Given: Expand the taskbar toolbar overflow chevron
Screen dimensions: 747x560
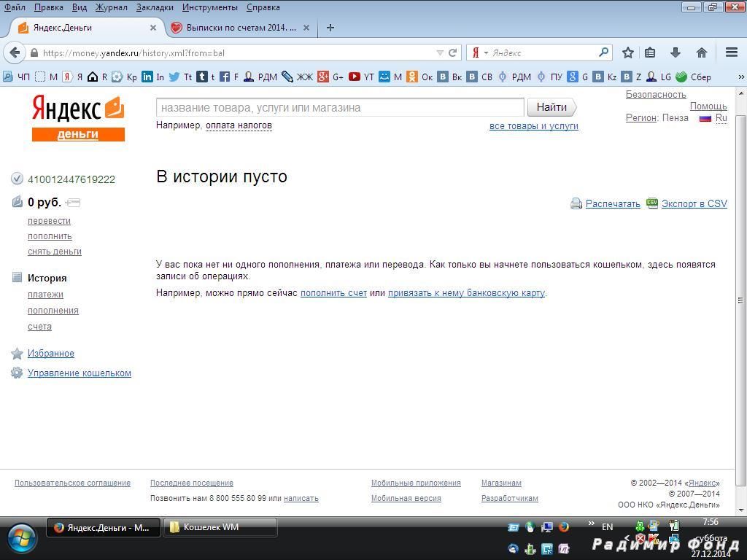Looking at the screenshot, I should click(x=591, y=524).
